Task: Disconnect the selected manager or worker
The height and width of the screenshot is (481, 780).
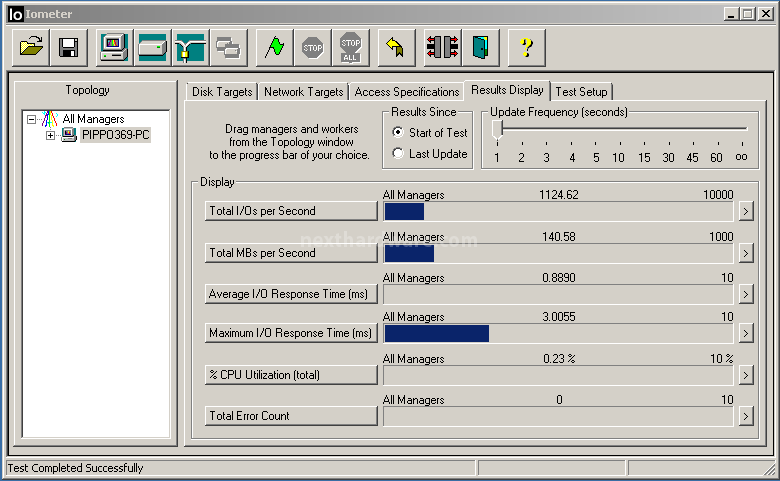Action: tap(442, 48)
